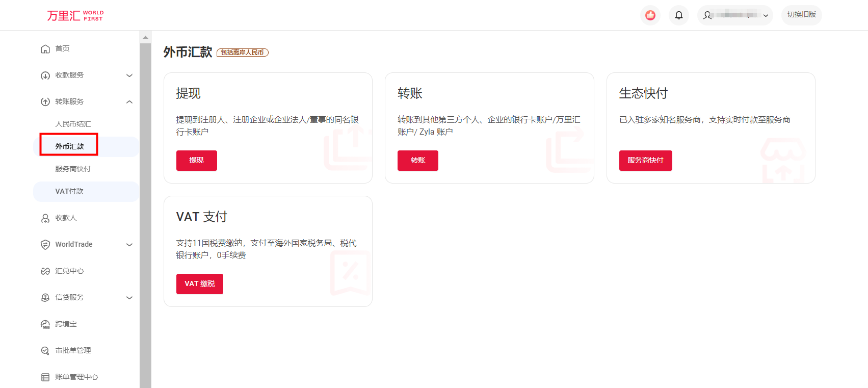
Task: Click the 已入驻多家知名服务商 description text
Action: point(705,120)
